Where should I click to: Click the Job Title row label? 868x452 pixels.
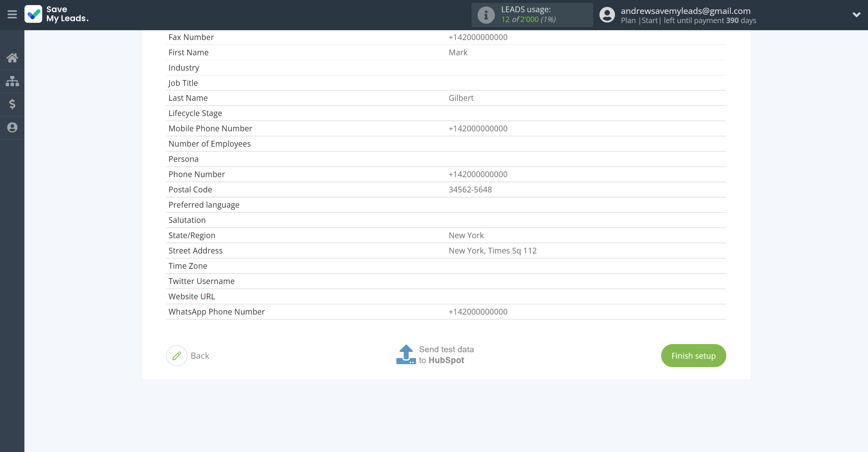[183, 83]
